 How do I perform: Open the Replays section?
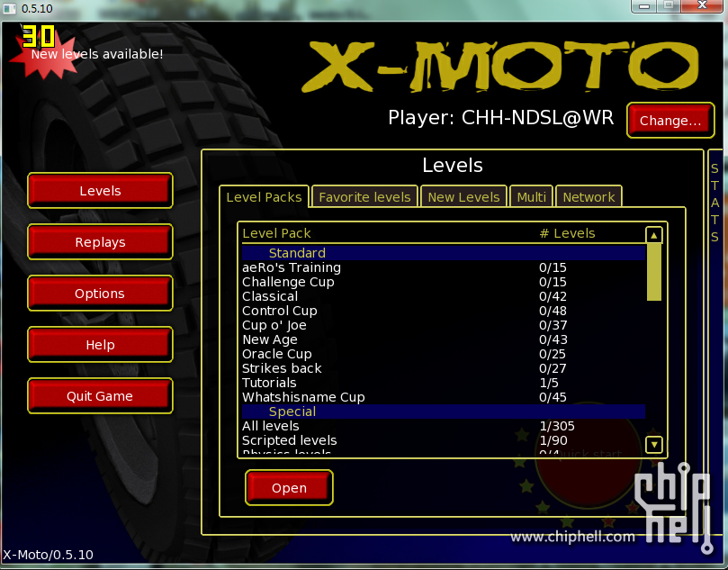(x=100, y=242)
